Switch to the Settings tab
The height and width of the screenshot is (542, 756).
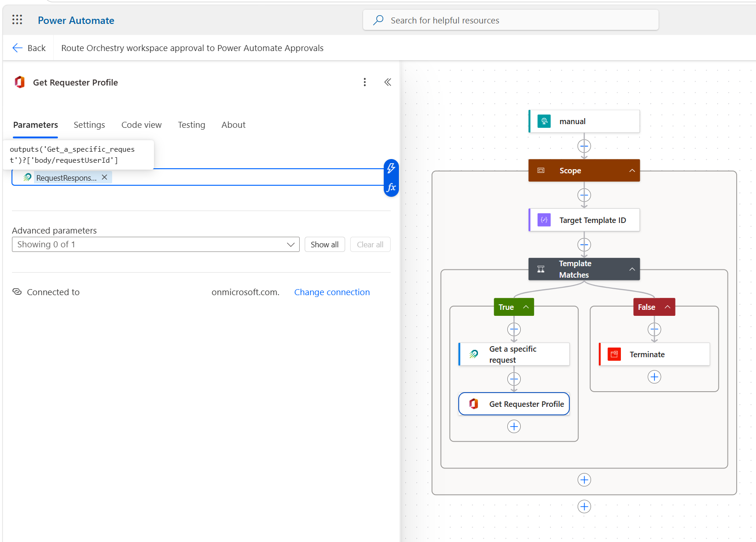(x=89, y=125)
